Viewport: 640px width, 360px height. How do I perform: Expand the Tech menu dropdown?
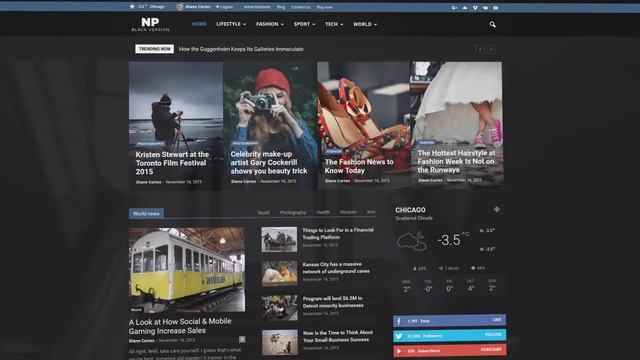click(334, 24)
